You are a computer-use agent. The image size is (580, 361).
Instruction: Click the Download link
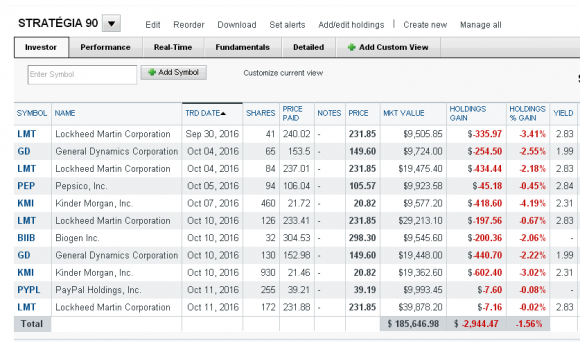237,25
